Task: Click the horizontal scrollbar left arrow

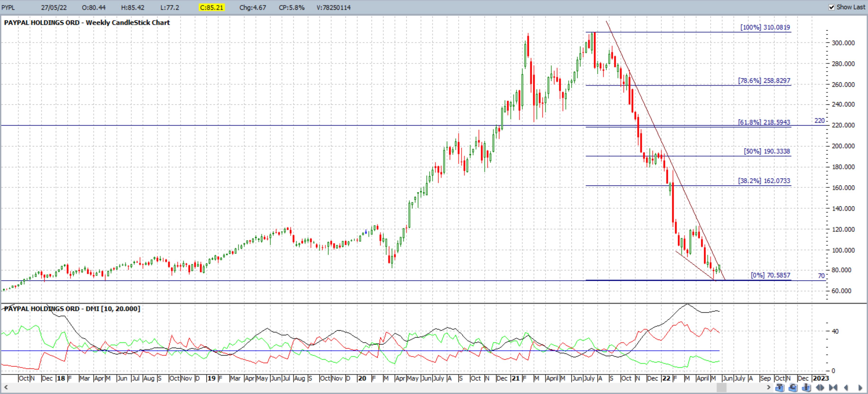Action: (6, 388)
